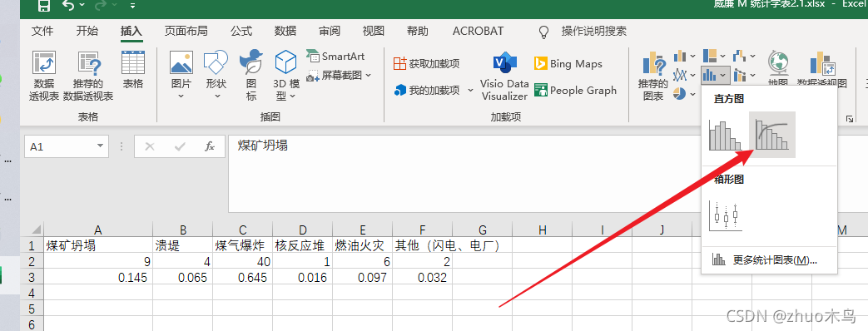The height and width of the screenshot is (331, 868).
Task: Open the pie or doughnut chart dropdown
Action: click(685, 94)
